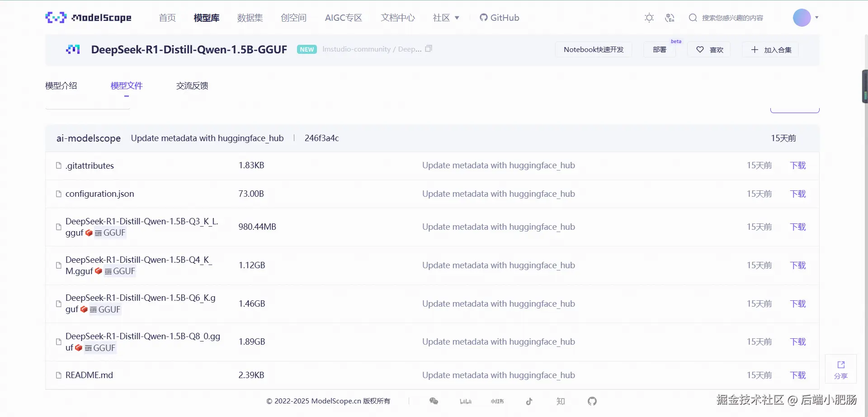Click the NEW badge beside the title

click(307, 49)
